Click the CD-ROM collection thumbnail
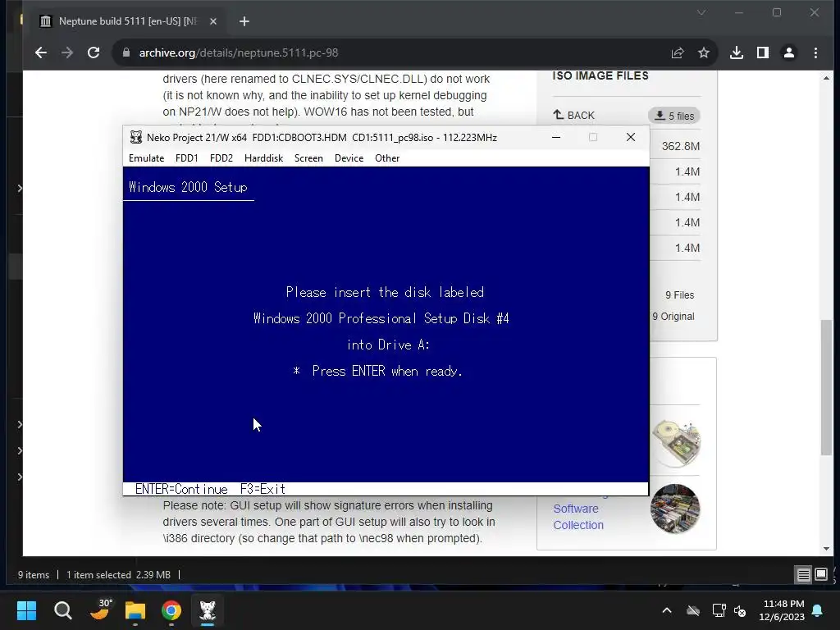 pyautogui.click(x=676, y=443)
